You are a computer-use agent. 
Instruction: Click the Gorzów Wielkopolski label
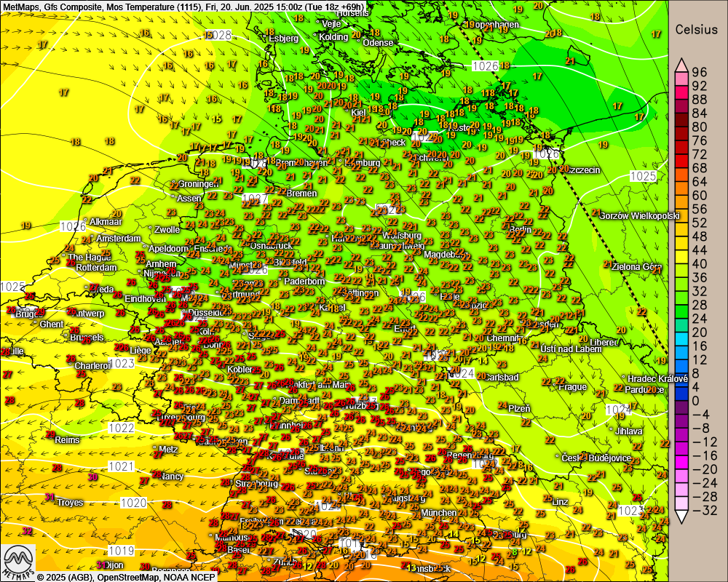click(x=640, y=215)
